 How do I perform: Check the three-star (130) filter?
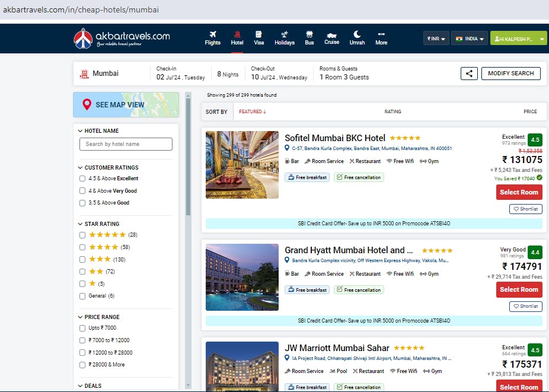82,260
